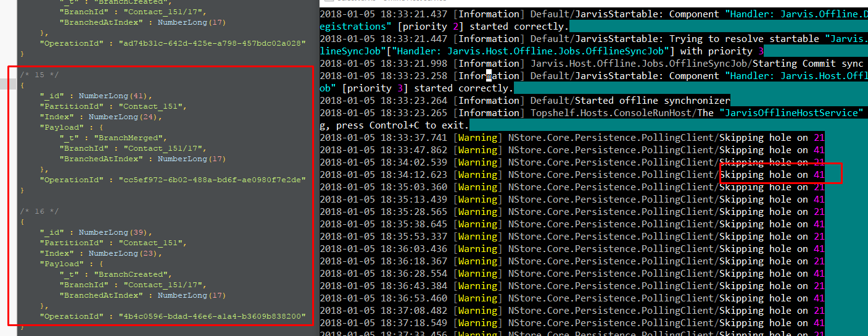Viewport: 868px width, 336px height.
Task: Click the log timestamp 2018-01-05 18:33:47.862
Action: (x=385, y=149)
